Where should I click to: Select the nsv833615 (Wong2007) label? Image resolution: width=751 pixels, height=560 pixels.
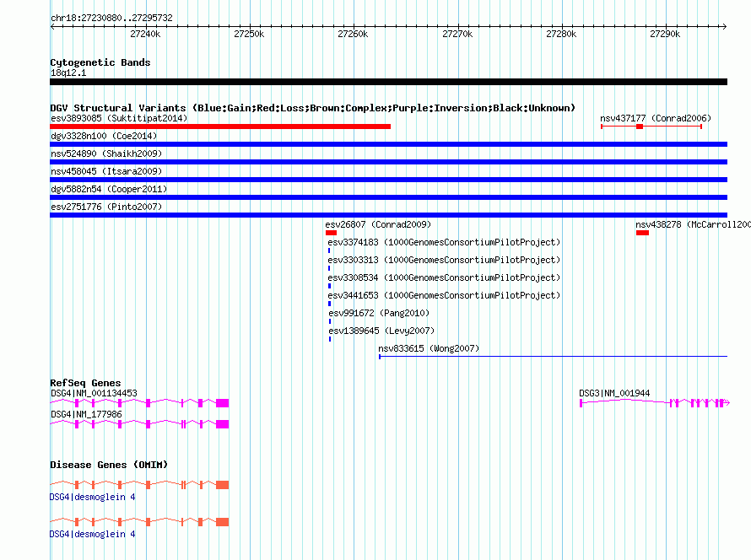tap(429, 348)
